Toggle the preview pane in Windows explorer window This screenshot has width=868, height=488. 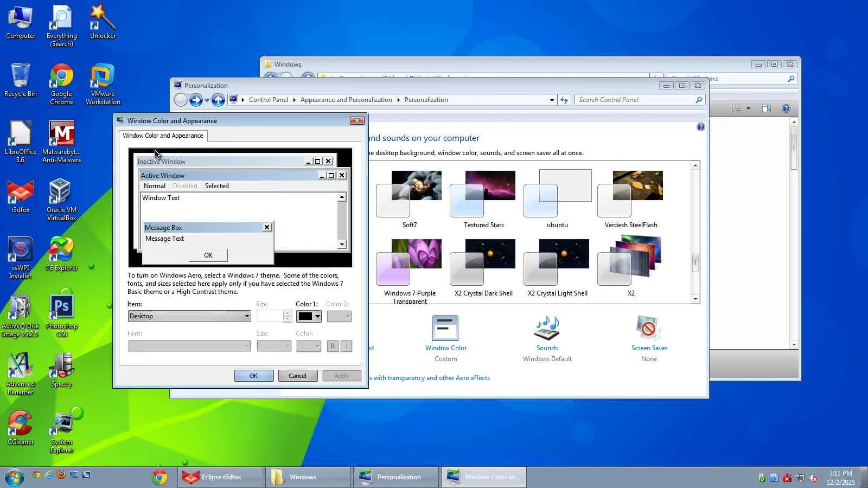pyautogui.click(x=767, y=108)
